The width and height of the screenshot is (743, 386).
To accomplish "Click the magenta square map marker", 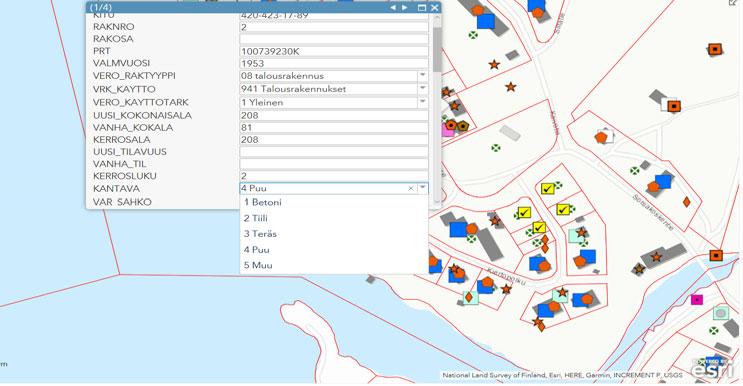I will pos(697,299).
